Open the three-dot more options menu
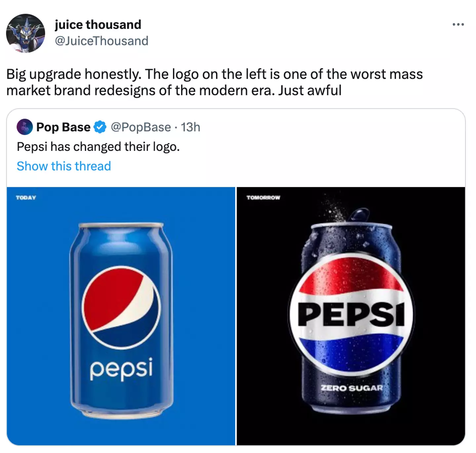 click(458, 24)
